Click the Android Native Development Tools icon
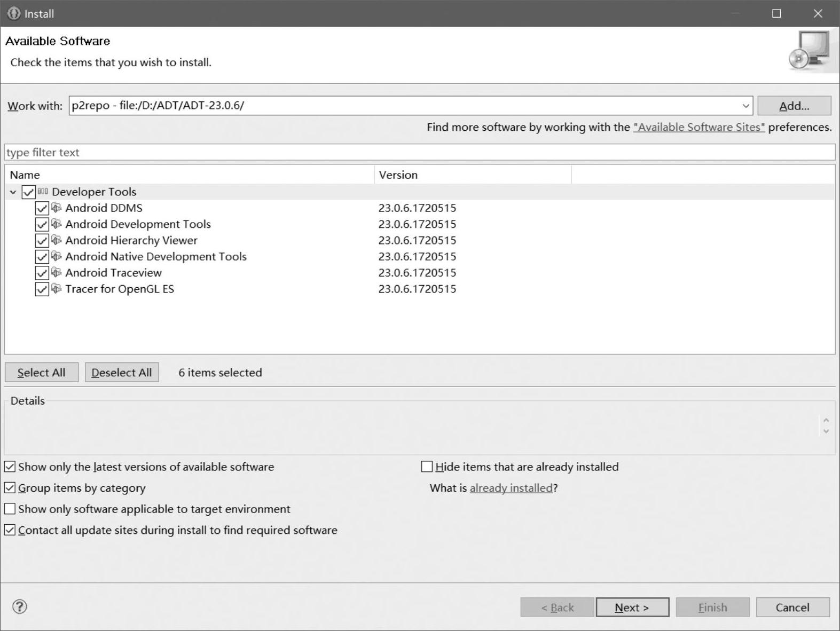The width and height of the screenshot is (840, 631). click(x=57, y=256)
